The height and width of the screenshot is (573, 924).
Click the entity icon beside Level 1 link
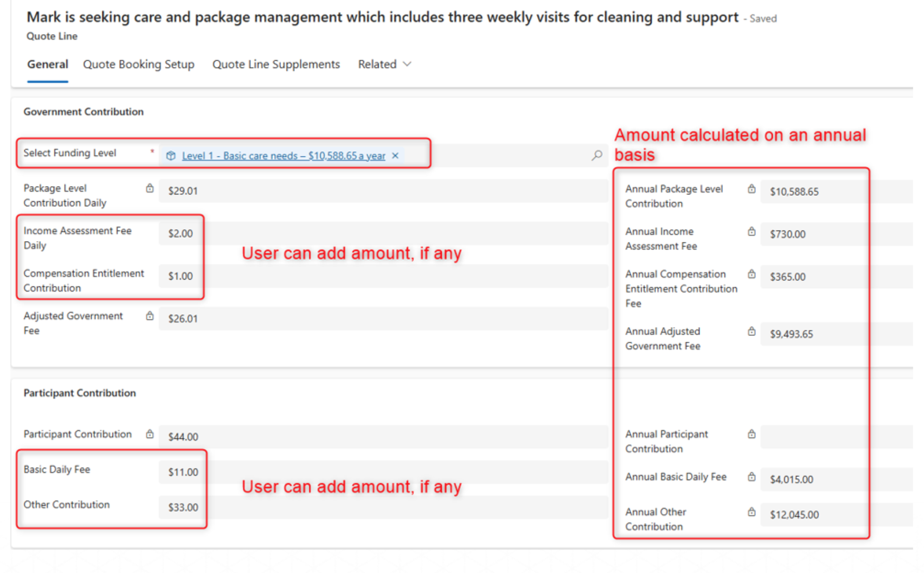click(x=171, y=155)
